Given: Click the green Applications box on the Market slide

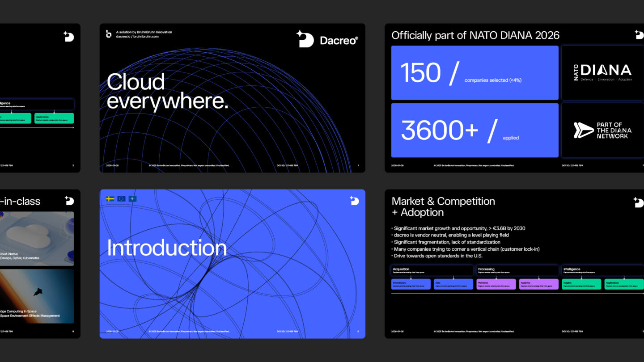Looking at the screenshot, I should (x=624, y=284).
